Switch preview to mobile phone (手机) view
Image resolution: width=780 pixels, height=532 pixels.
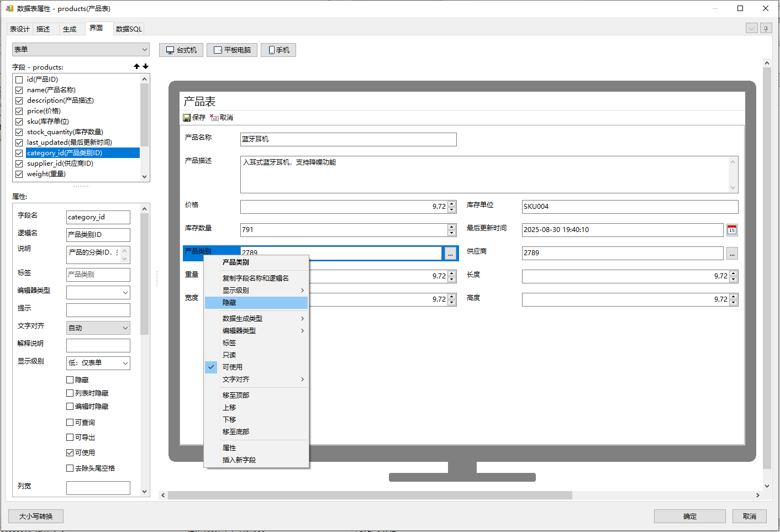pyautogui.click(x=278, y=50)
